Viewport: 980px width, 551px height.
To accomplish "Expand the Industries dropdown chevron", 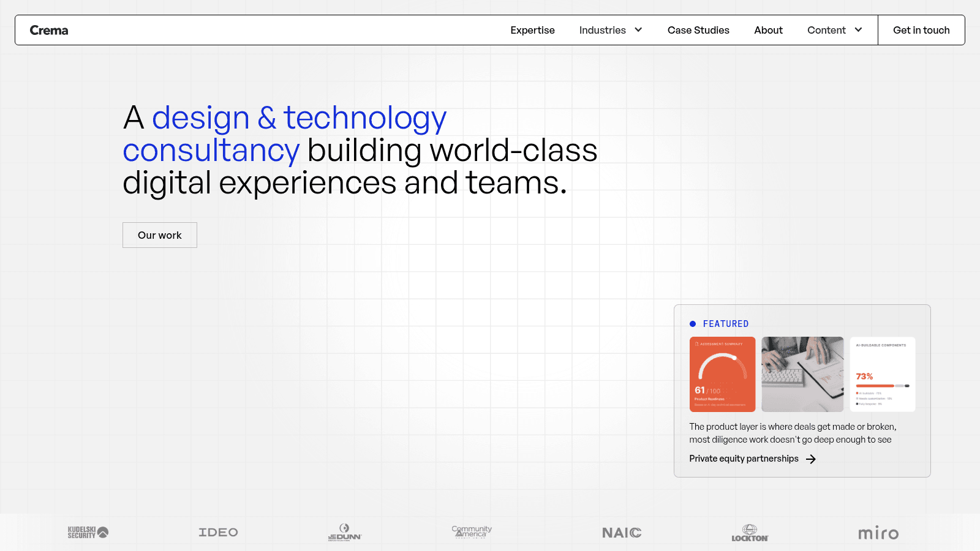I will [x=638, y=30].
